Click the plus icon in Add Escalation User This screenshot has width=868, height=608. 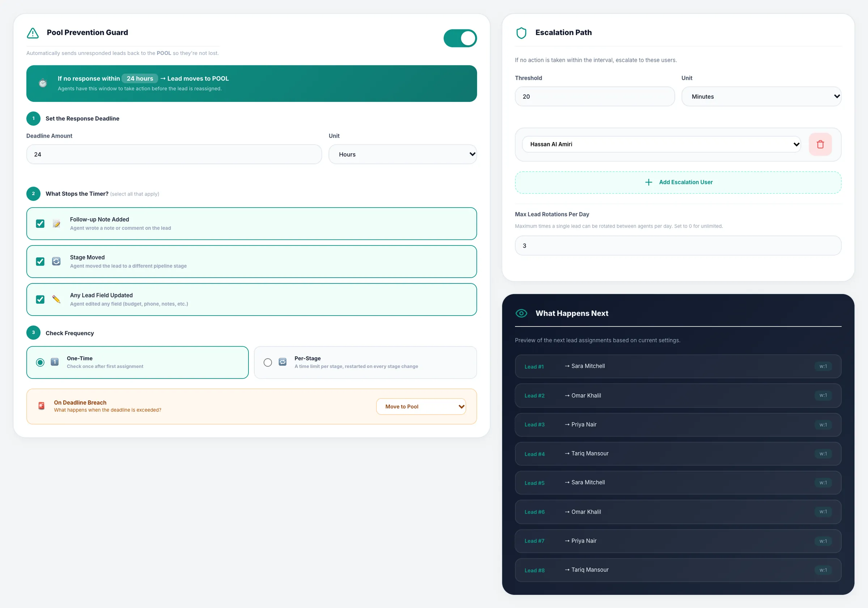coord(649,182)
